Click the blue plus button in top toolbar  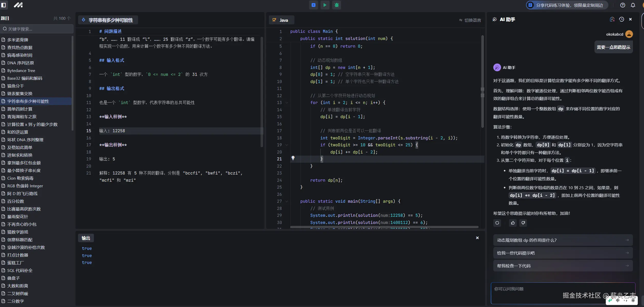pyautogui.click(x=313, y=5)
